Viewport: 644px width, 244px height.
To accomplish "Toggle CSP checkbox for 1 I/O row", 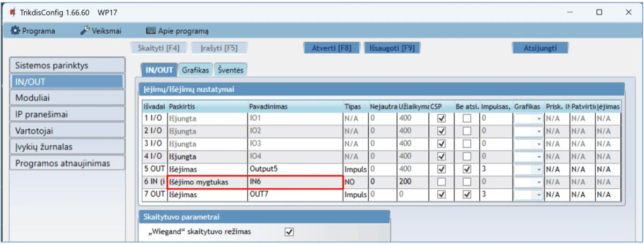I will coord(442,118).
